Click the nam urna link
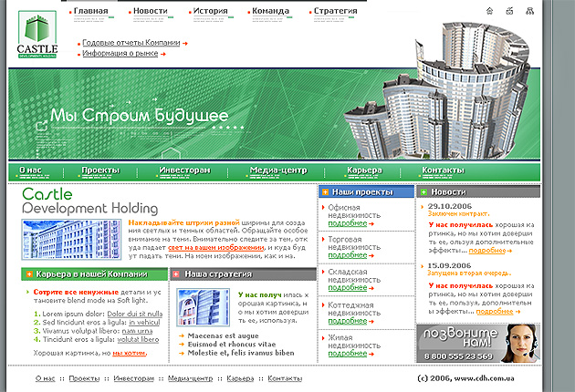The height and width of the screenshot is (392, 575). pos(137,331)
